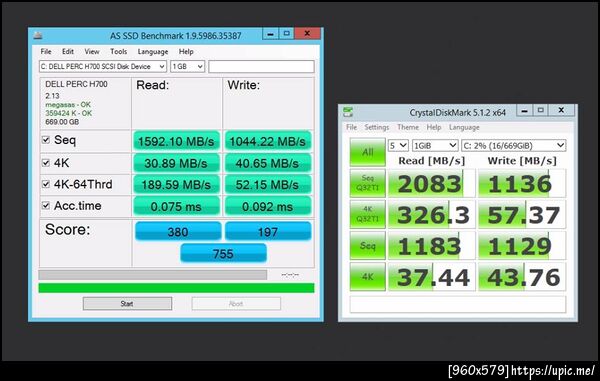
Task: Run the Seq Q32T1 test in CrystalDiskMark
Action: [367, 183]
